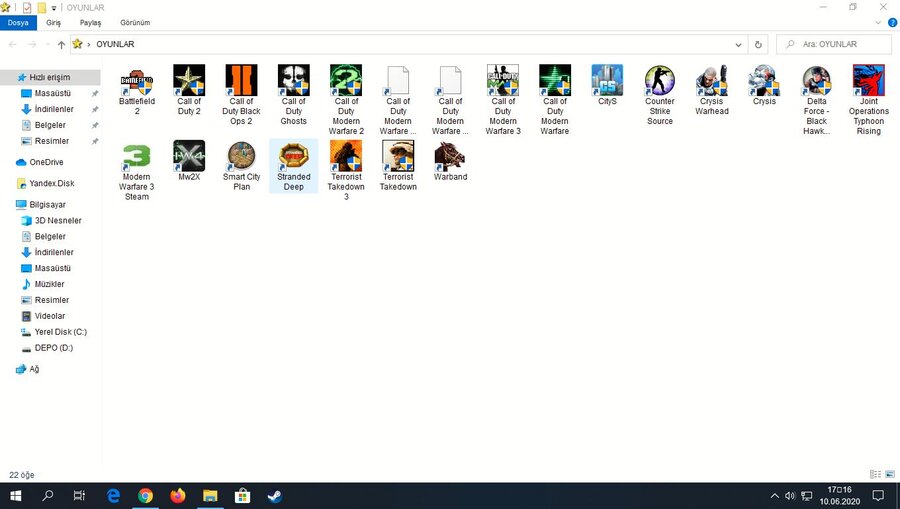Open Yerel Disk (C:) drive
Viewport: 900px width, 509px height.
pos(60,332)
